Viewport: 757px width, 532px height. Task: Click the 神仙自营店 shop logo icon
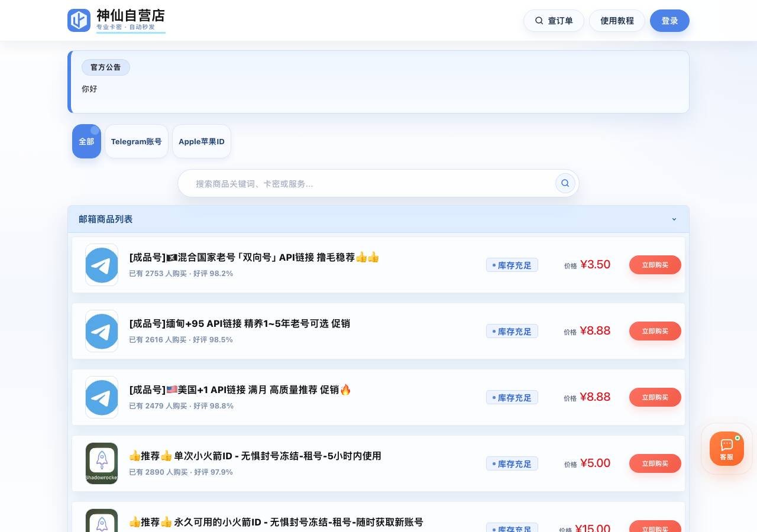79,20
